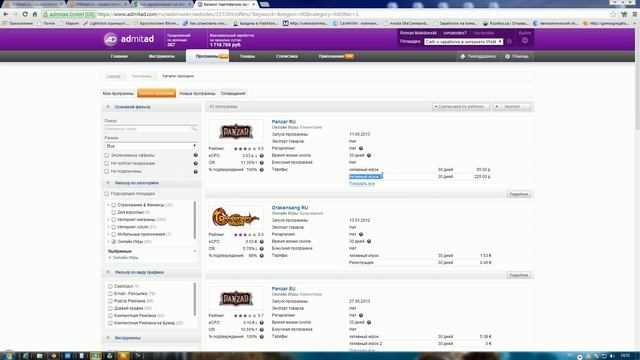Click the admitad logo in header
Screen dimensions: 640x360
coord(129,39)
